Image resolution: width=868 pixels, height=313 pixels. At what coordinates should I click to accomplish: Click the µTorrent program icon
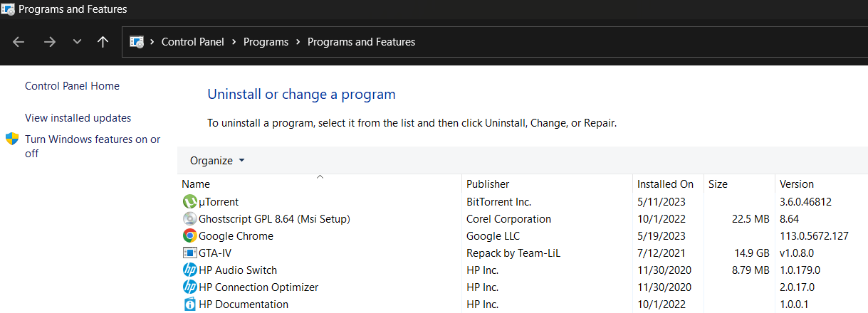coord(189,202)
